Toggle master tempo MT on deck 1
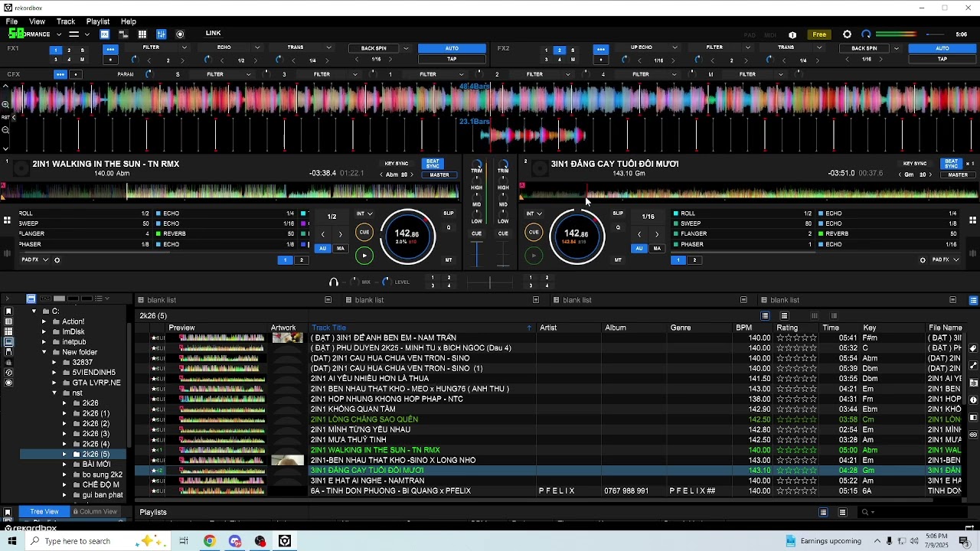This screenshot has height=551, width=980. (x=449, y=260)
